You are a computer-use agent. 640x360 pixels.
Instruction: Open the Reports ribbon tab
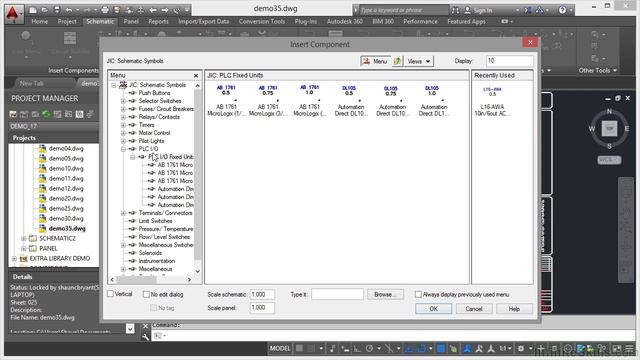(158, 22)
